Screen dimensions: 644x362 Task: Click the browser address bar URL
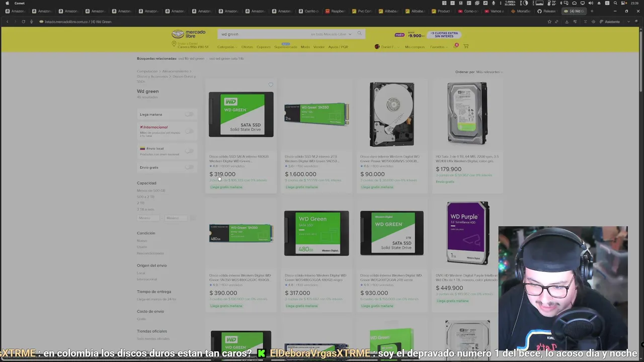pos(78,22)
